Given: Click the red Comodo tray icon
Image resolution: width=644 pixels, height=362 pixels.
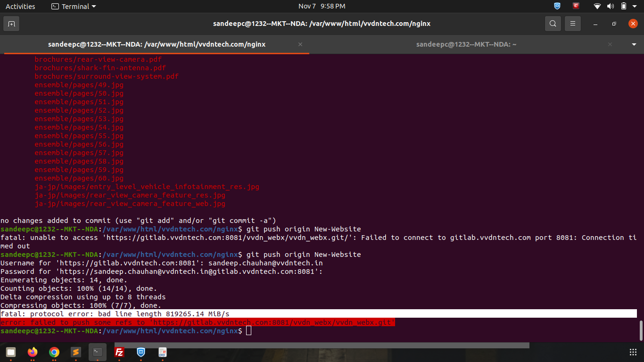Looking at the screenshot, I should (x=576, y=6).
